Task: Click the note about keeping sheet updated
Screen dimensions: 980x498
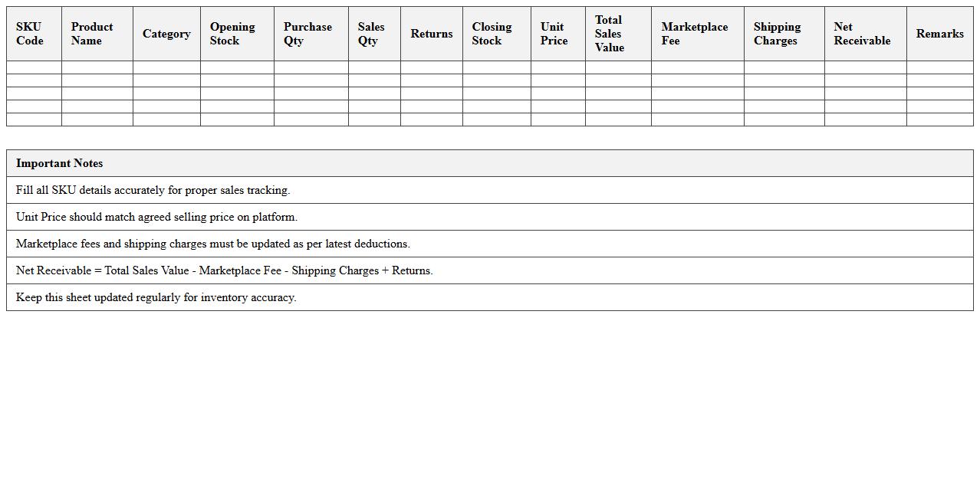Action: tap(156, 297)
